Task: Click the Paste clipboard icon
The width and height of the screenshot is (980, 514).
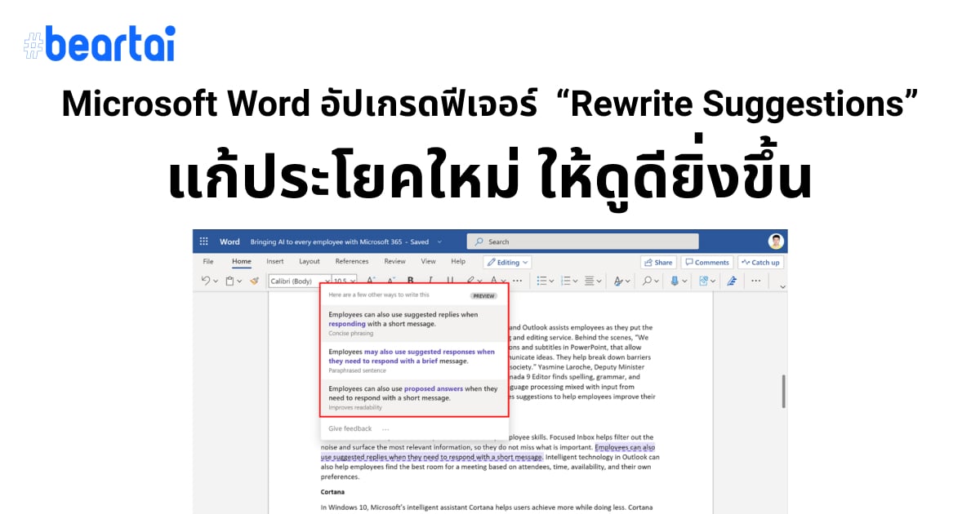Action: tap(229, 281)
